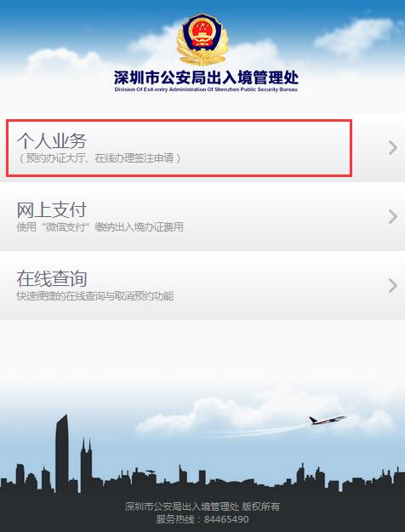Tap the service hotline number 84465490
Viewport: 405px width, 532px height.
(x=226, y=519)
